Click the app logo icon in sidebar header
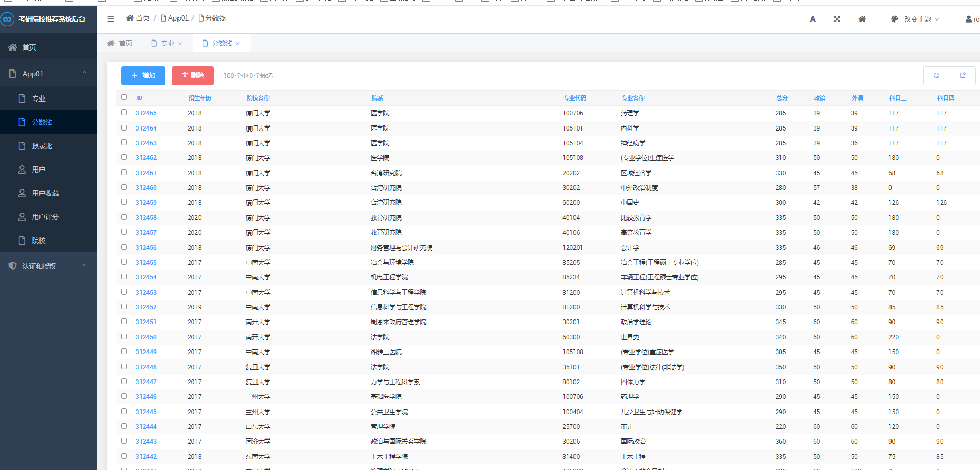980x470 pixels. coord(7,19)
